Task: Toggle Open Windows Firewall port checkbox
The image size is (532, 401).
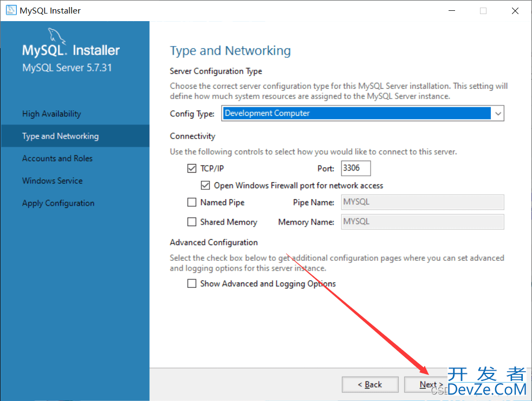Action: pos(205,185)
